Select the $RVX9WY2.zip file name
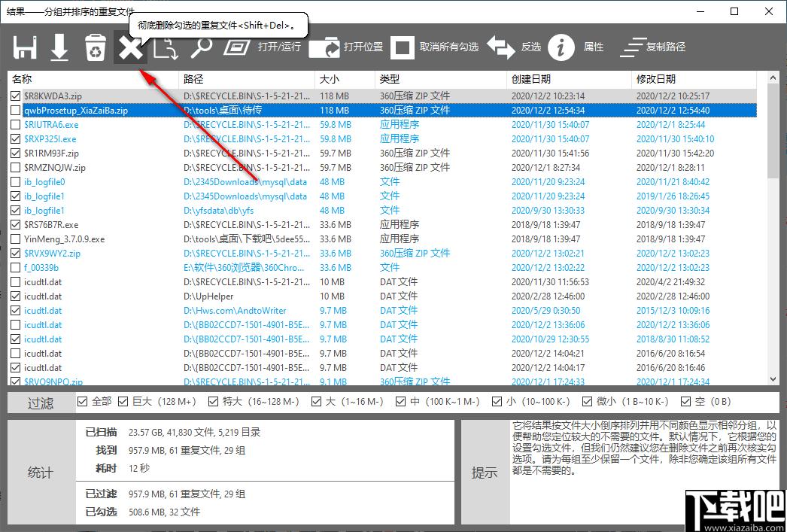 52,254
